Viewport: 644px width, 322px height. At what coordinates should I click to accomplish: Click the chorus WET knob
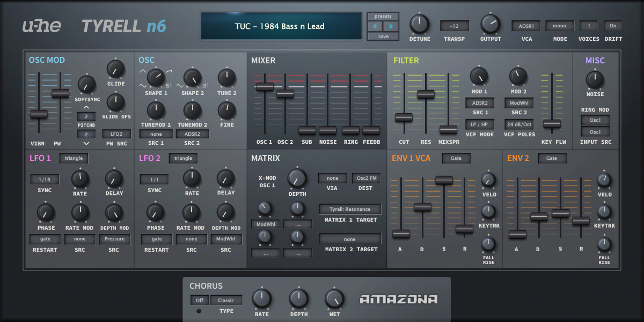pyautogui.click(x=334, y=299)
